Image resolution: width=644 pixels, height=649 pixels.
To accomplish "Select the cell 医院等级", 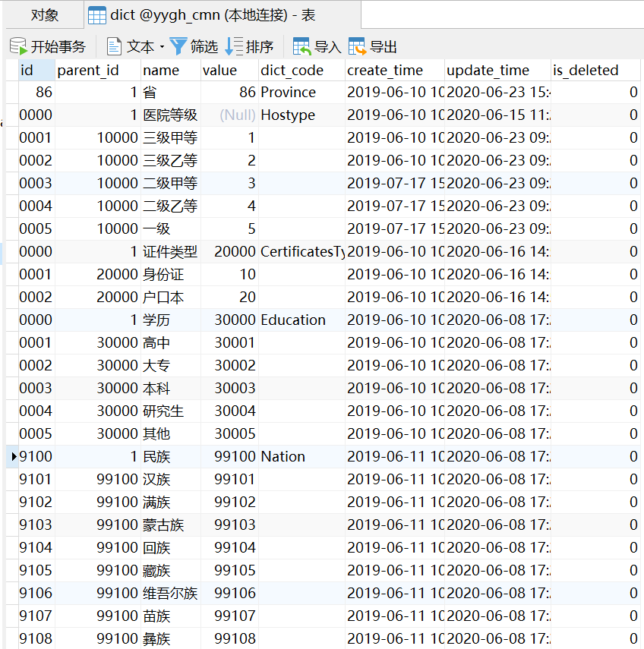I will click(171, 115).
